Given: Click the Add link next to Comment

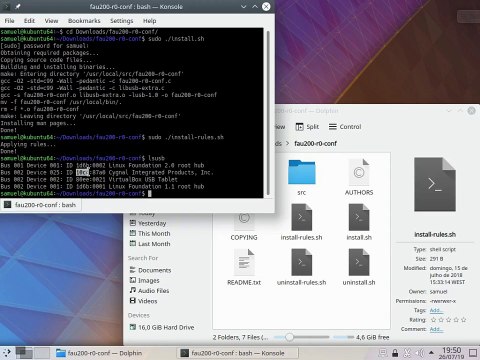Looking at the screenshot, I should 436,329.
